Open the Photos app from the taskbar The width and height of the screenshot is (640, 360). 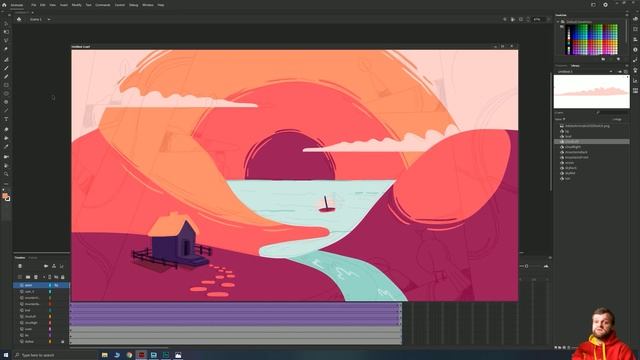[x=178, y=355]
